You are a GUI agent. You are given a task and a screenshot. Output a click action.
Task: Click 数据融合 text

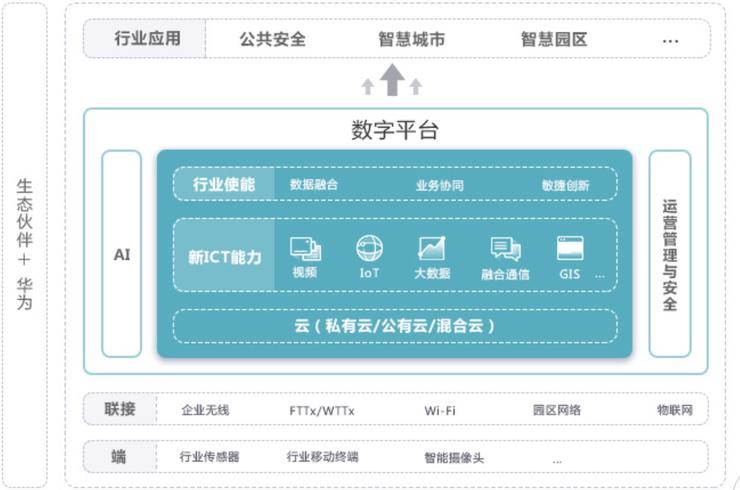[x=314, y=185]
